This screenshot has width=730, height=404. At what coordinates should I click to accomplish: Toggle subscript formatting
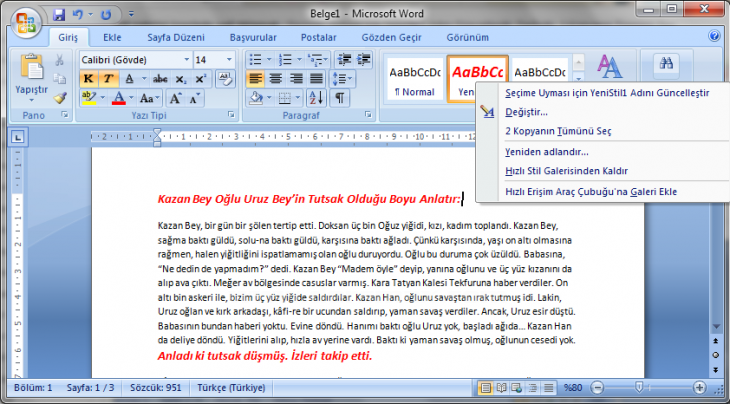coord(181,79)
